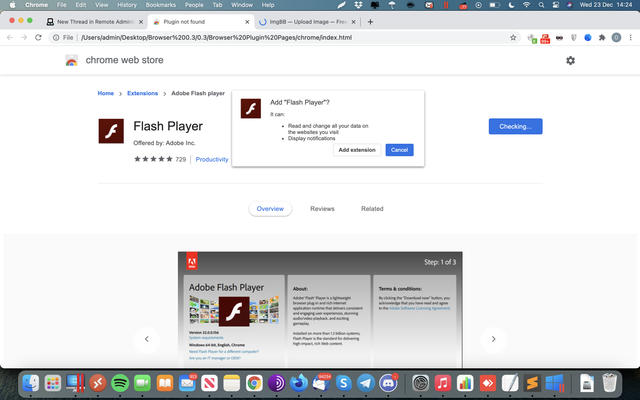This screenshot has height=400, width=640.
Task: Click the Add extension button in the dialog
Action: click(x=357, y=150)
